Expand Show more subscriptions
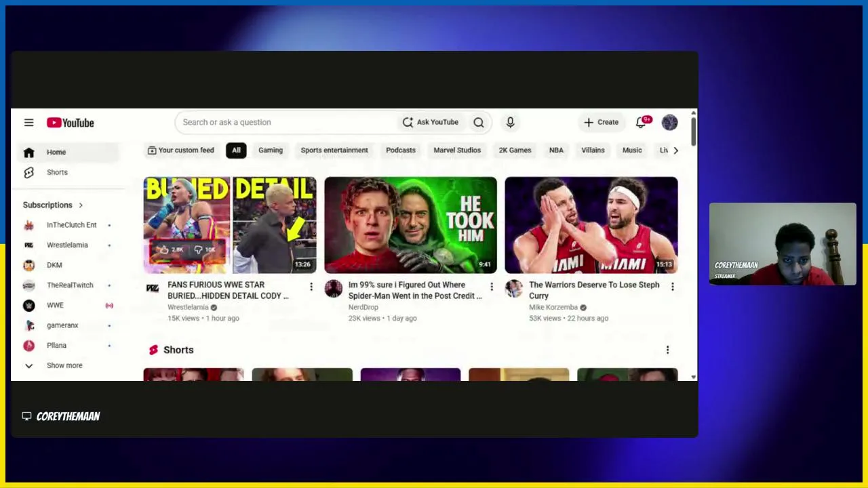The image size is (868, 488). (x=64, y=365)
